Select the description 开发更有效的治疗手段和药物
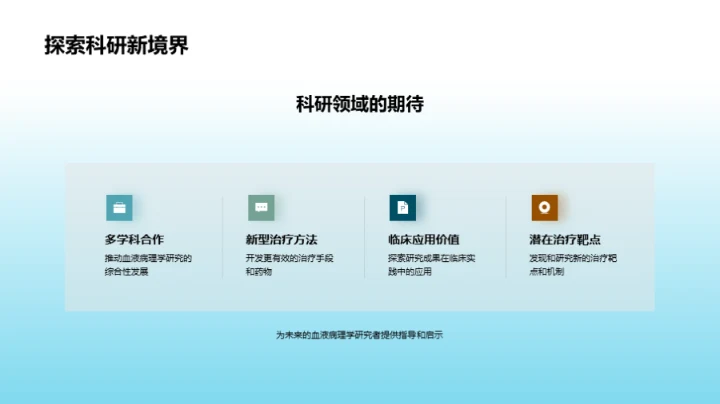The width and height of the screenshot is (720, 404). click(x=290, y=265)
